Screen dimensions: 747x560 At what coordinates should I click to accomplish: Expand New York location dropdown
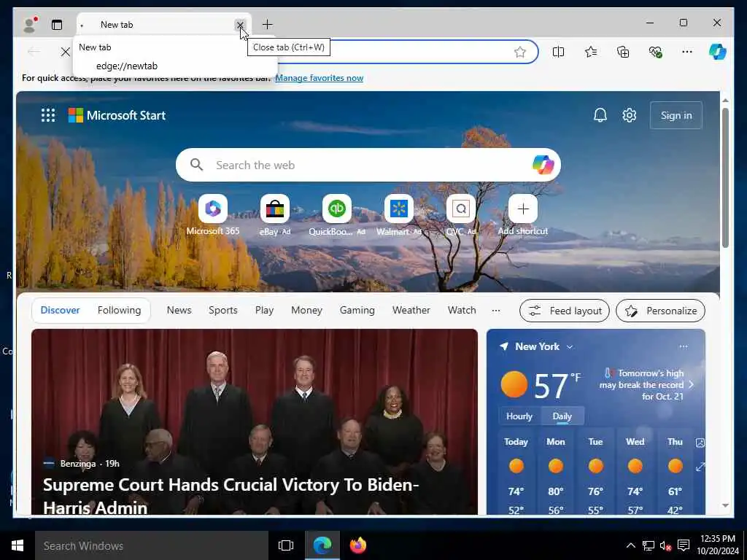[570, 347]
